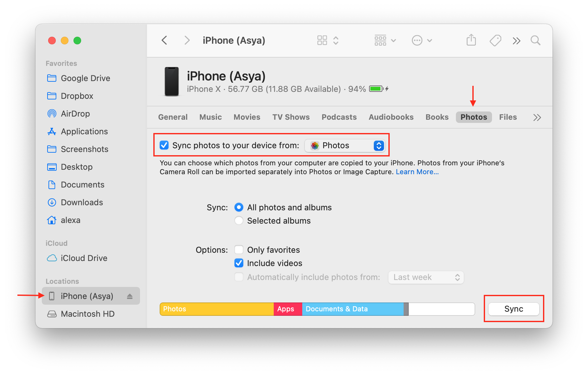Image resolution: width=588 pixels, height=375 pixels.
Task: Go forward with the toolbar forward arrow
Action: pyautogui.click(x=187, y=41)
